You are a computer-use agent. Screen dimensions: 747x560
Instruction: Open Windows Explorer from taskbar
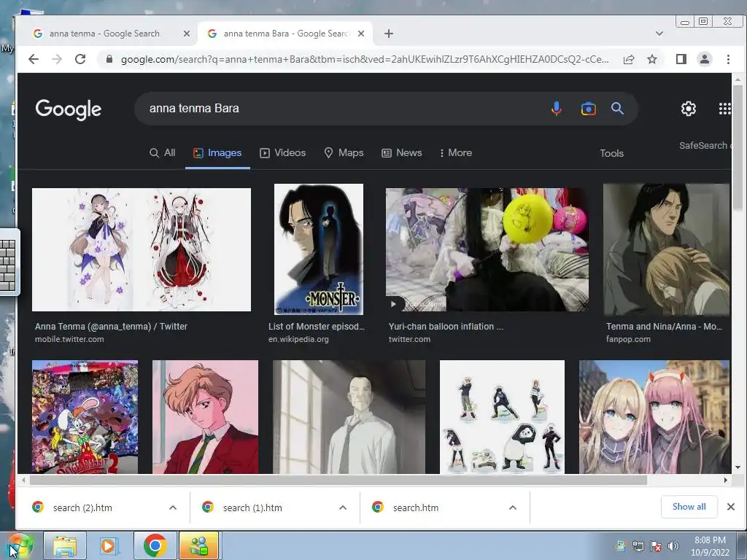click(65, 545)
